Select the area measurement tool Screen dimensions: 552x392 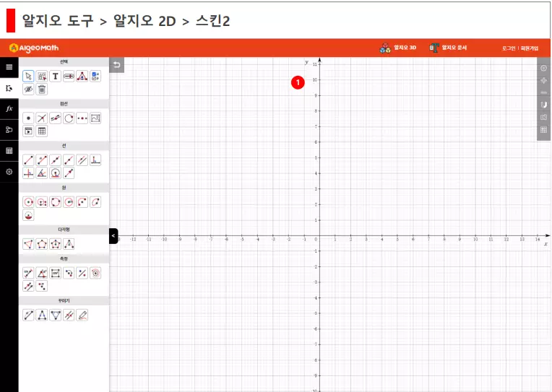point(55,273)
